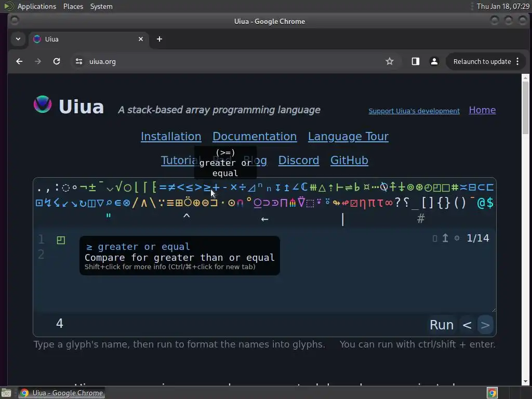Go to next example with >
The width and height of the screenshot is (532, 399).
[x=485, y=325]
